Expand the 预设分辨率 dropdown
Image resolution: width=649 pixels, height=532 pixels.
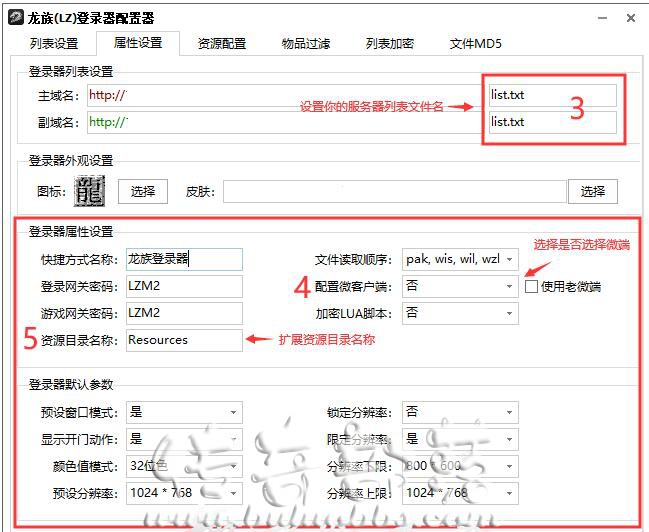pyautogui.click(x=184, y=493)
